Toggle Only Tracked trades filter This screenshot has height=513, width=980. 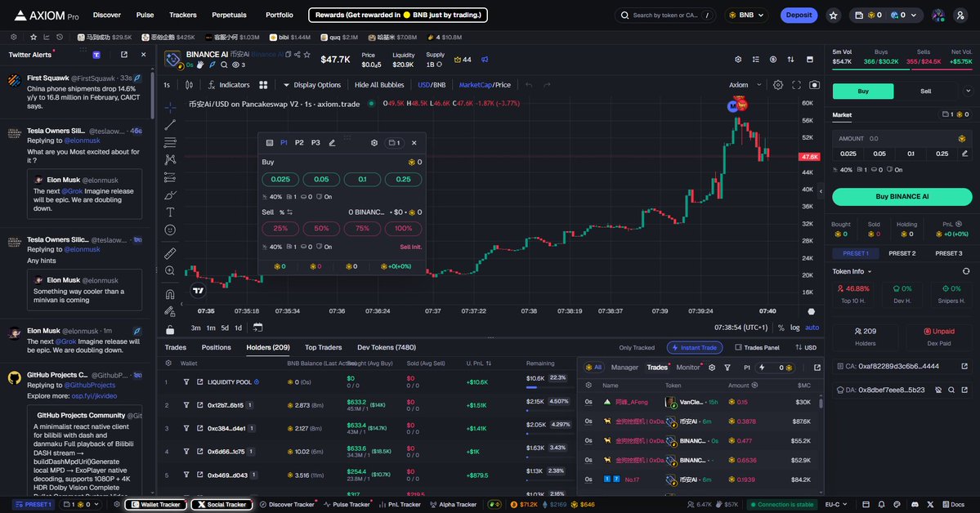[x=636, y=348]
